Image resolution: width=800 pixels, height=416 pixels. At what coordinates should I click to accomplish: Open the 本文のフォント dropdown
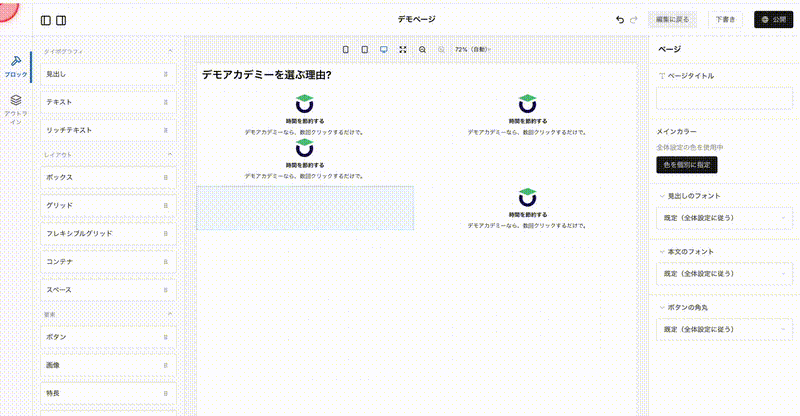(x=724, y=274)
